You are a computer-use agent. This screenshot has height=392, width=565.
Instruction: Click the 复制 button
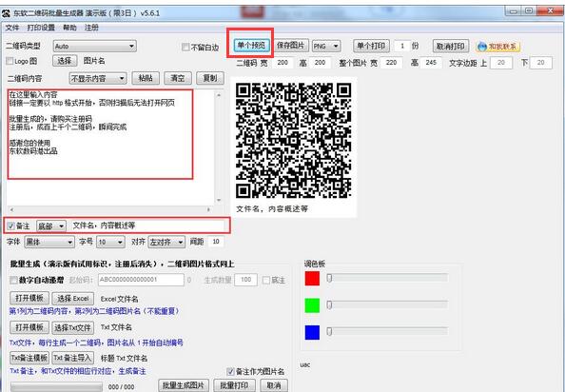(x=210, y=78)
